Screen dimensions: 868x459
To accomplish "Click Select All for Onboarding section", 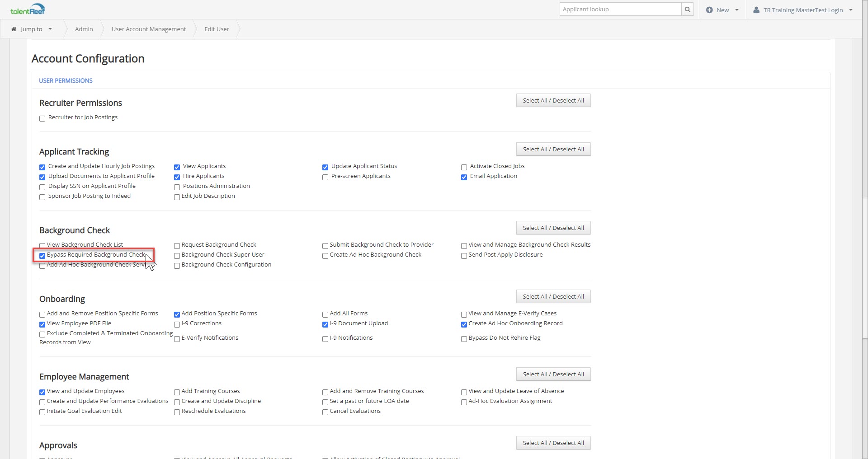I will click(x=553, y=297).
